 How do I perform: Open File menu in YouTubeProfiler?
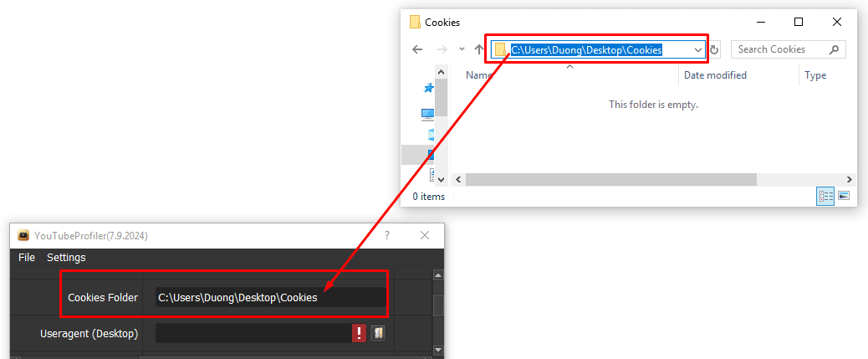27,258
